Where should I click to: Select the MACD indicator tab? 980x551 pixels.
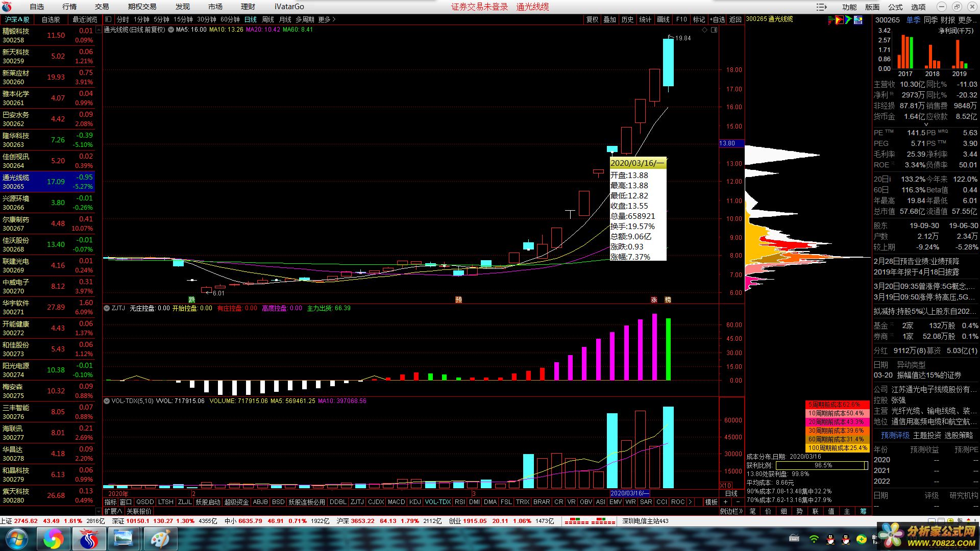click(x=396, y=502)
